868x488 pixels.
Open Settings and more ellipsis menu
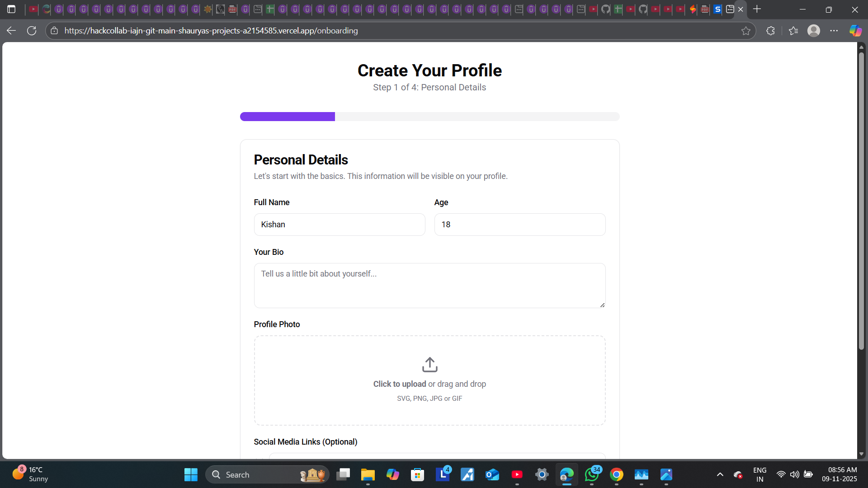(834, 31)
